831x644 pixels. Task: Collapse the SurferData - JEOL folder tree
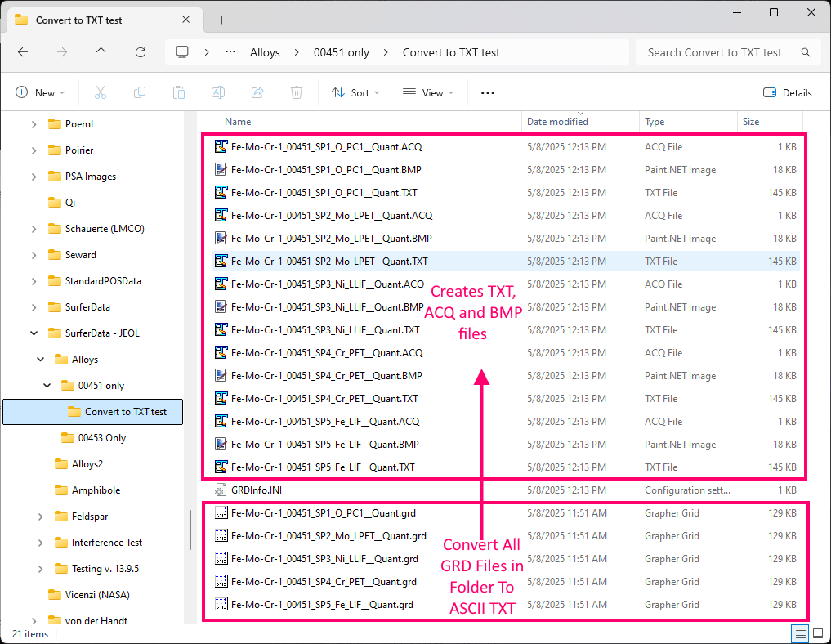34,333
